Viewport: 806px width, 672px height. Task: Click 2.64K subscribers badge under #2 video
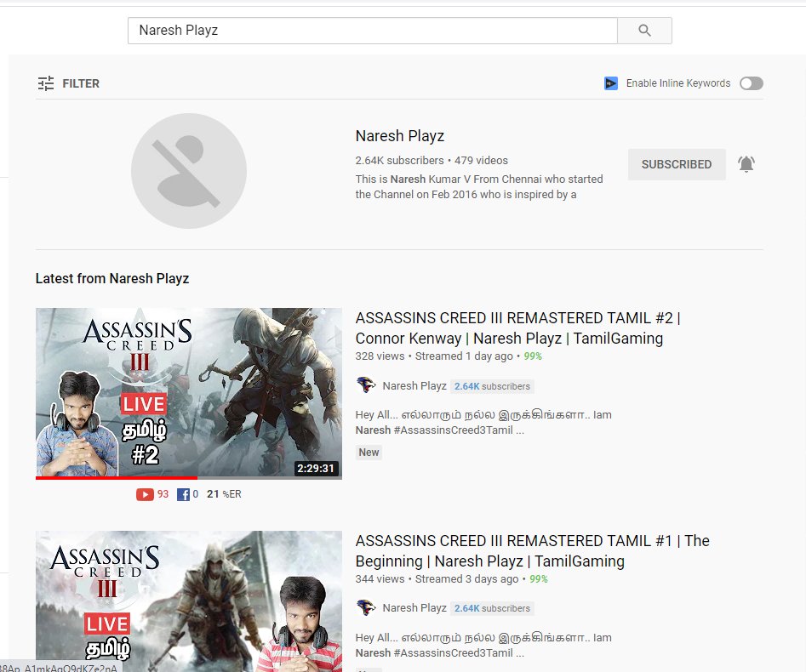coord(492,386)
